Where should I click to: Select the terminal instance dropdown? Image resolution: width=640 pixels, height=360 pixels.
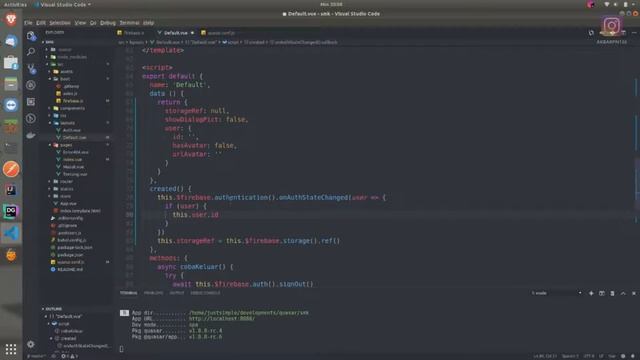pyautogui.click(x=556, y=293)
